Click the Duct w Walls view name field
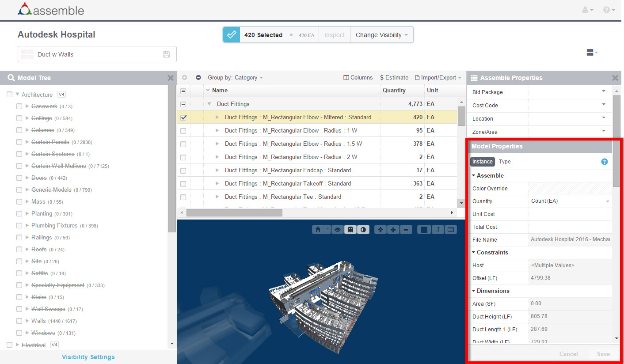624x364 pixels. pyautogui.click(x=97, y=54)
